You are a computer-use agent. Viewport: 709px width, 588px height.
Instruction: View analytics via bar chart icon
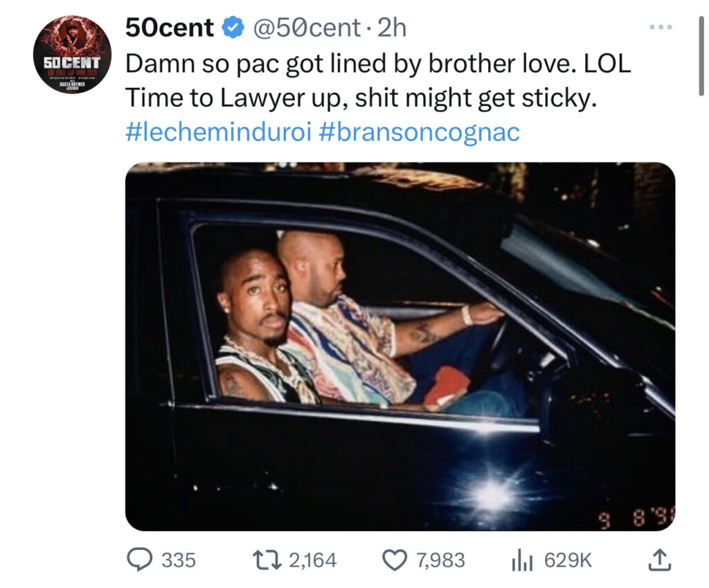coord(523,560)
